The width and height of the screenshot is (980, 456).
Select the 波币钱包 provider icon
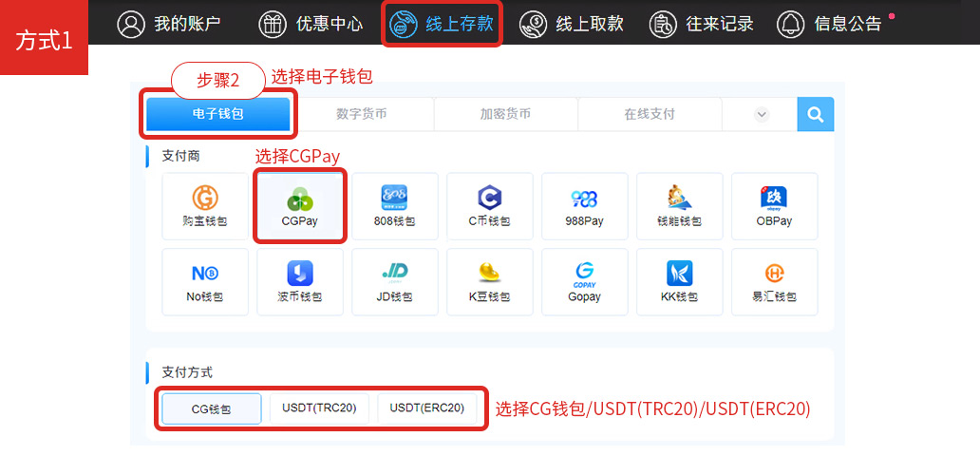(300, 274)
